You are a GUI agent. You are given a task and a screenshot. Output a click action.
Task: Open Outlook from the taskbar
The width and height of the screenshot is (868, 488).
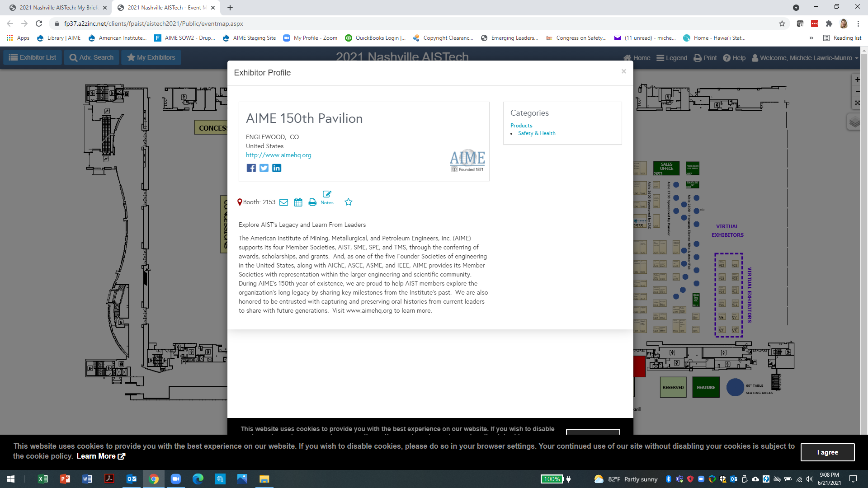coord(132,479)
